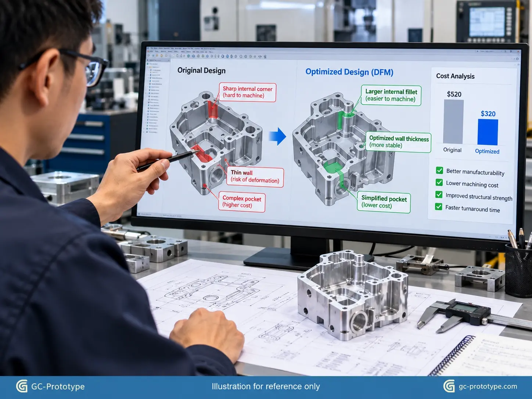The height and width of the screenshot is (399, 532).
Task: Click the Complex pocket higher cost callout
Action: (x=242, y=202)
